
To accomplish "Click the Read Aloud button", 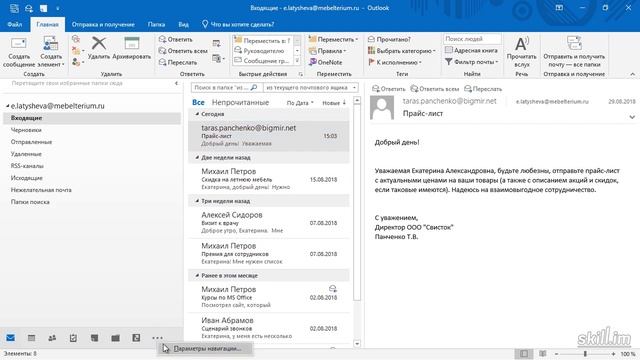I will [x=521, y=52].
